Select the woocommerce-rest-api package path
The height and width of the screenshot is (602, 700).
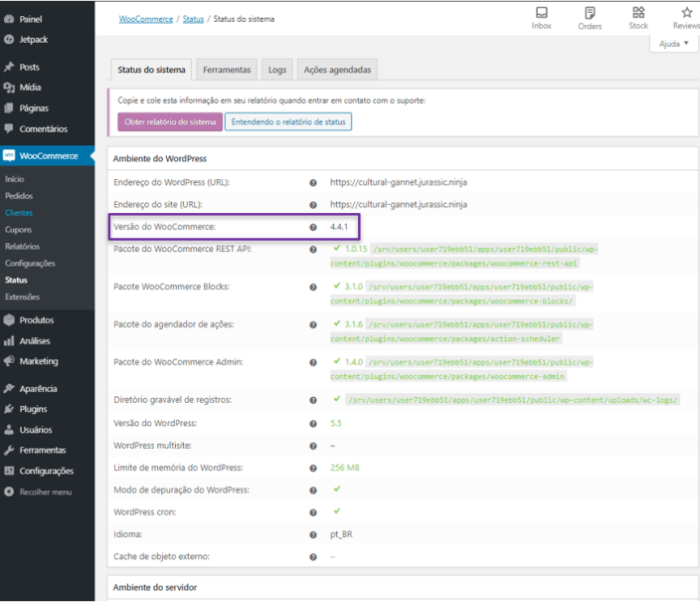(464, 257)
